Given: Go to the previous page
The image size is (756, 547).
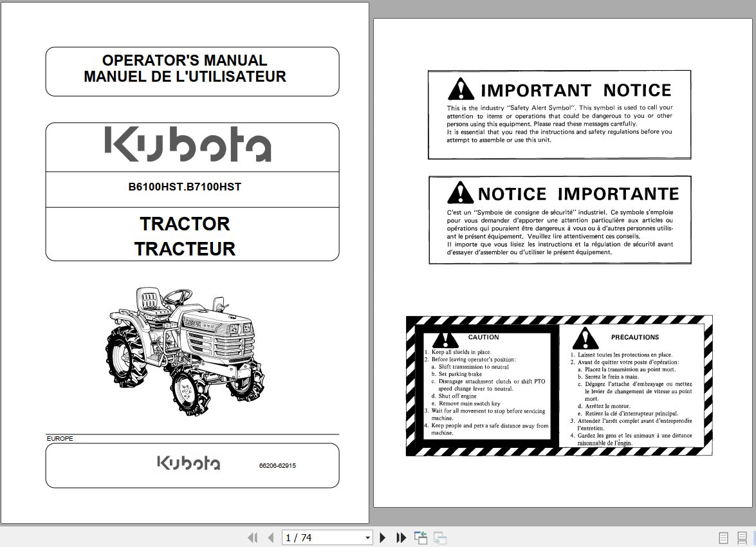Looking at the screenshot, I should coord(270,537).
